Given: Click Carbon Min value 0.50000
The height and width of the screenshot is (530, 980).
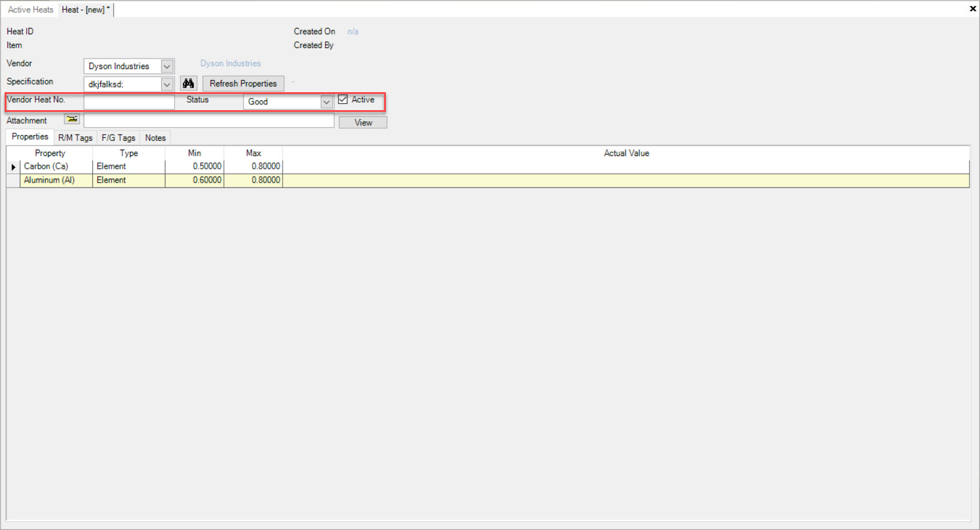Looking at the screenshot, I should click(x=194, y=166).
